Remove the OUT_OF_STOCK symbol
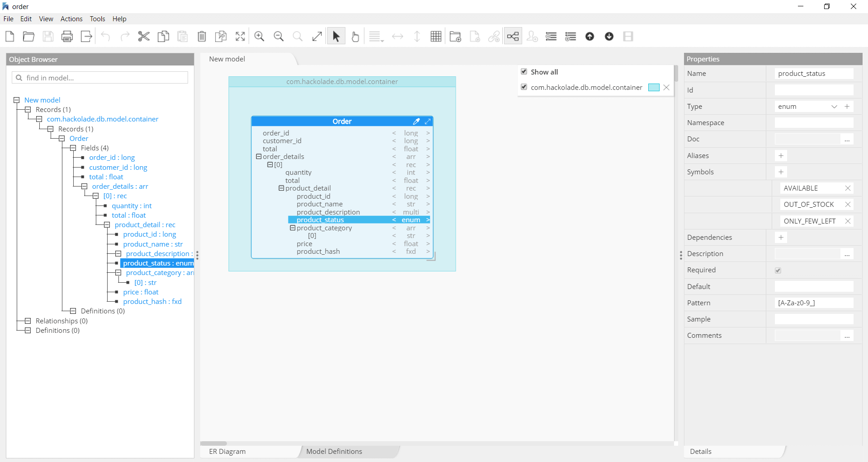The image size is (868, 462). coord(848,205)
